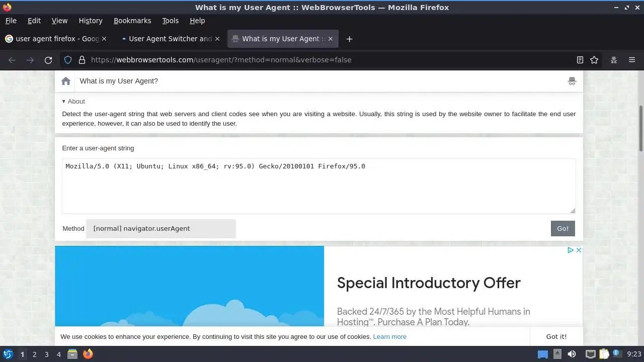Open the Method dropdown navigator.userAgent
This screenshot has height=362, width=644.
[161, 228]
